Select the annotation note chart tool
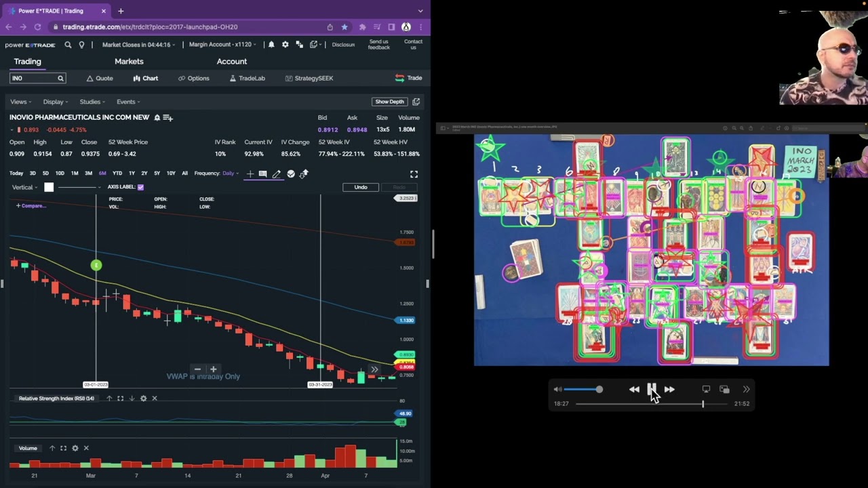The height and width of the screenshot is (488, 868). pyautogui.click(x=262, y=174)
